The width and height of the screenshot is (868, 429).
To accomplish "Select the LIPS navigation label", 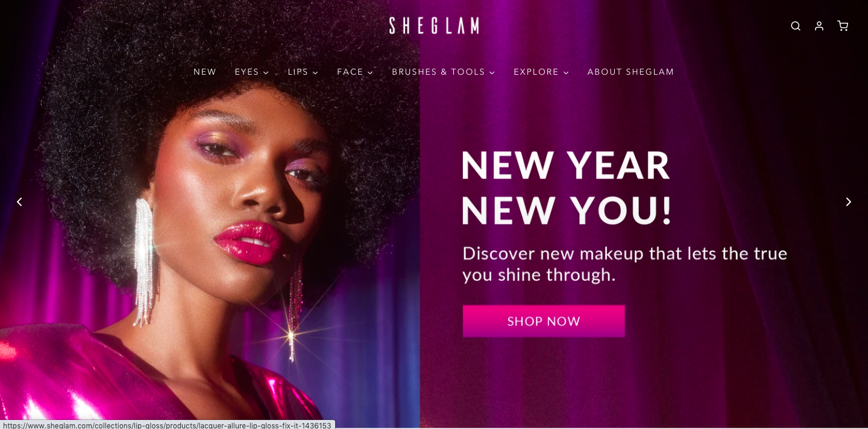I will pyautogui.click(x=298, y=72).
